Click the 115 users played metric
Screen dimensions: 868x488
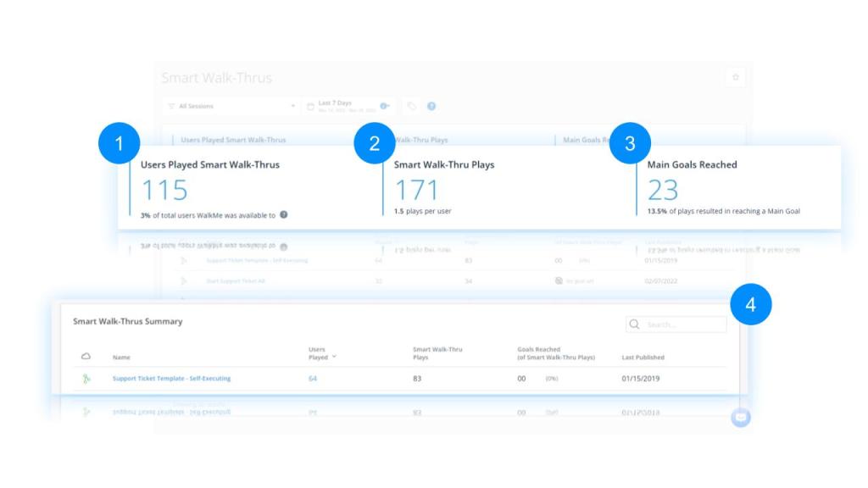[163, 190]
